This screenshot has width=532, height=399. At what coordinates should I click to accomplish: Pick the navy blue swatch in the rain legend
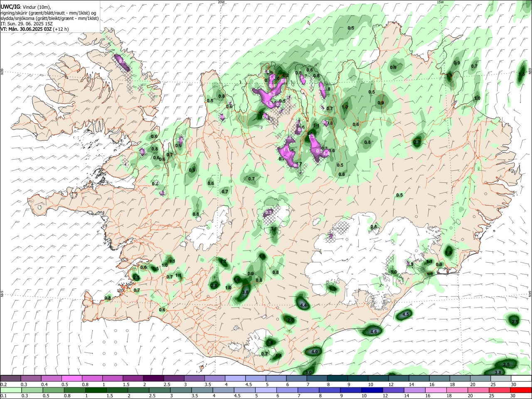coord(372,390)
